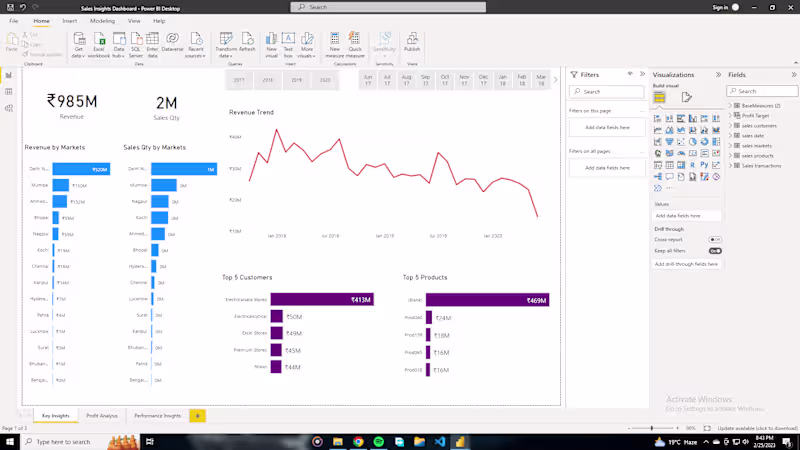This screenshot has height=450, width=800.
Task: Publish the report
Action: 412,42
